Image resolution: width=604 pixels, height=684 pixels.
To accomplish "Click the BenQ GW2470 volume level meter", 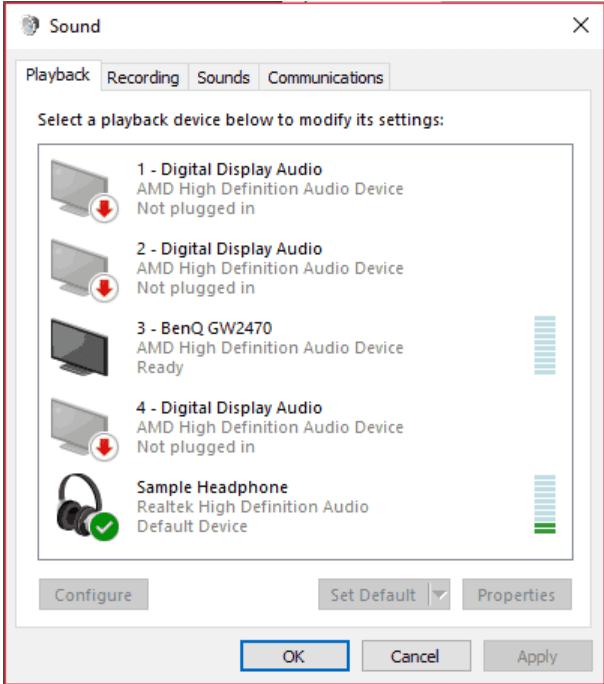I will [544, 346].
